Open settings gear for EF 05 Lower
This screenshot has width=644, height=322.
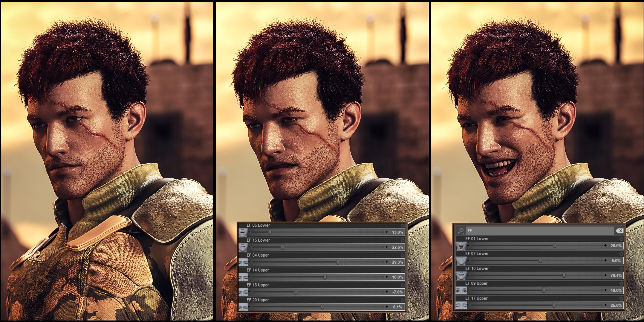coord(402,226)
